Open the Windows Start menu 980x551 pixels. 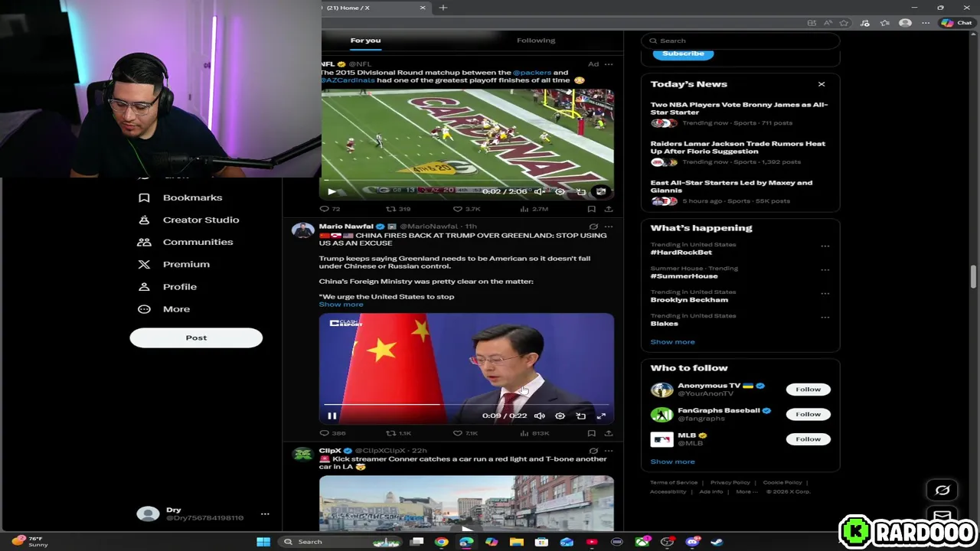point(263,542)
